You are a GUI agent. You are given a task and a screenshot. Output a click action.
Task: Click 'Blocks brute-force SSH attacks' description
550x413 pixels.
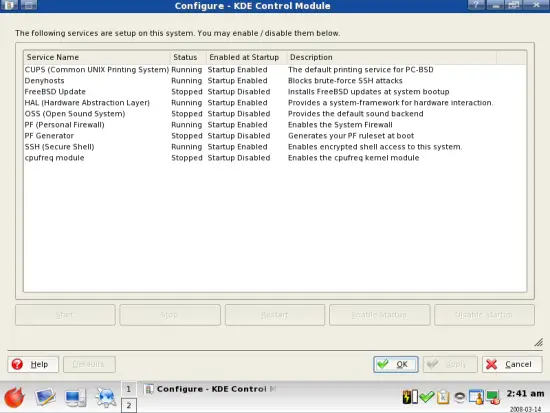345,81
